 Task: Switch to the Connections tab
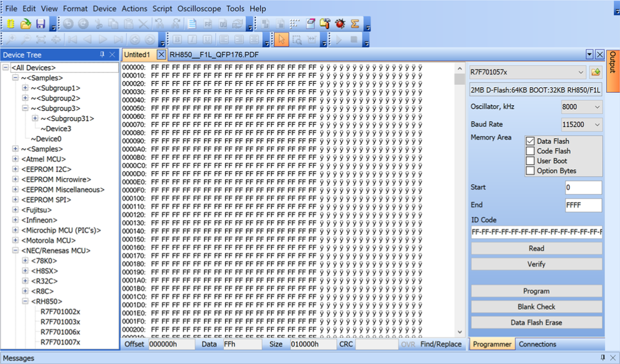coord(537,344)
